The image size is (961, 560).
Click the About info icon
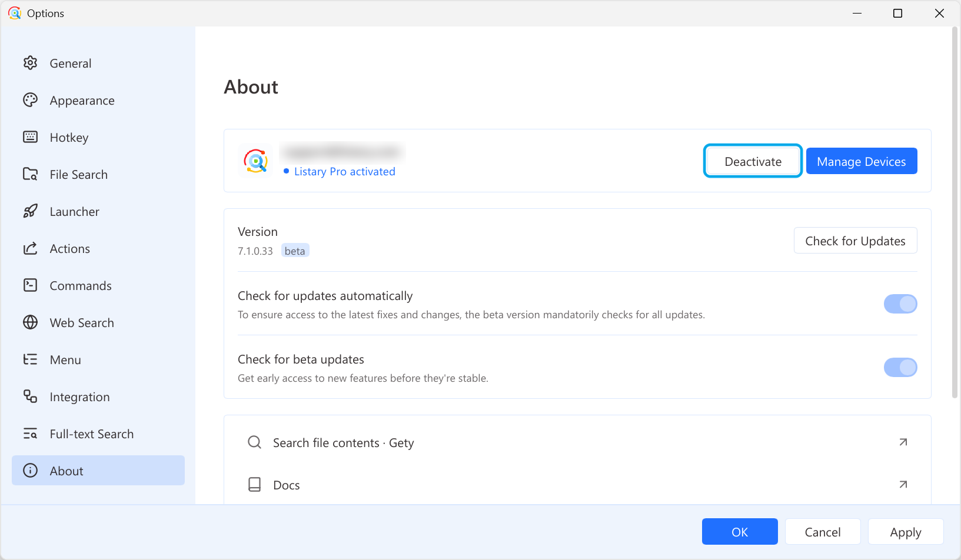click(30, 471)
